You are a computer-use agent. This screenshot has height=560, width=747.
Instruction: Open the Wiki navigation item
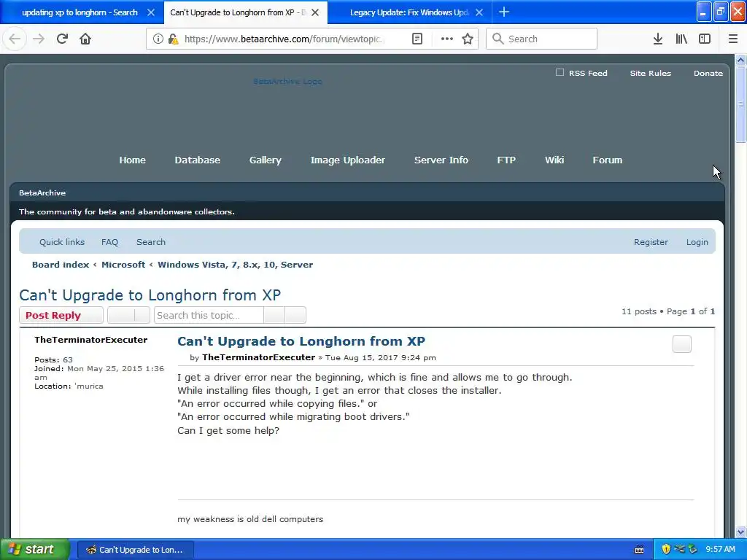tap(554, 160)
